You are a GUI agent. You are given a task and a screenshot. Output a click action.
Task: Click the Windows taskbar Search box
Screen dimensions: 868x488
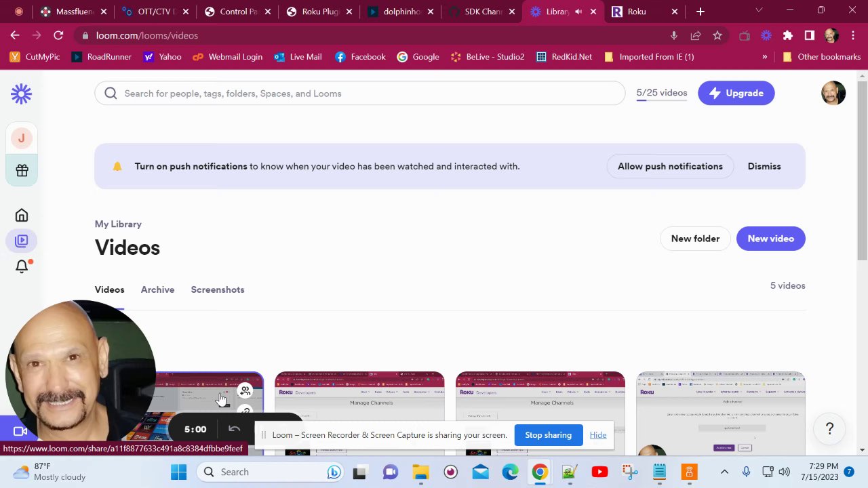[270, 472]
